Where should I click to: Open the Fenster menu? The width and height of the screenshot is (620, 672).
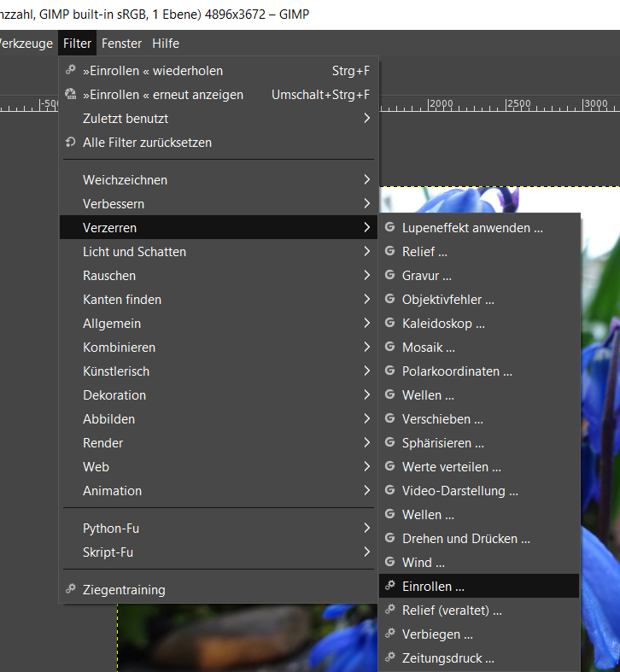point(121,44)
